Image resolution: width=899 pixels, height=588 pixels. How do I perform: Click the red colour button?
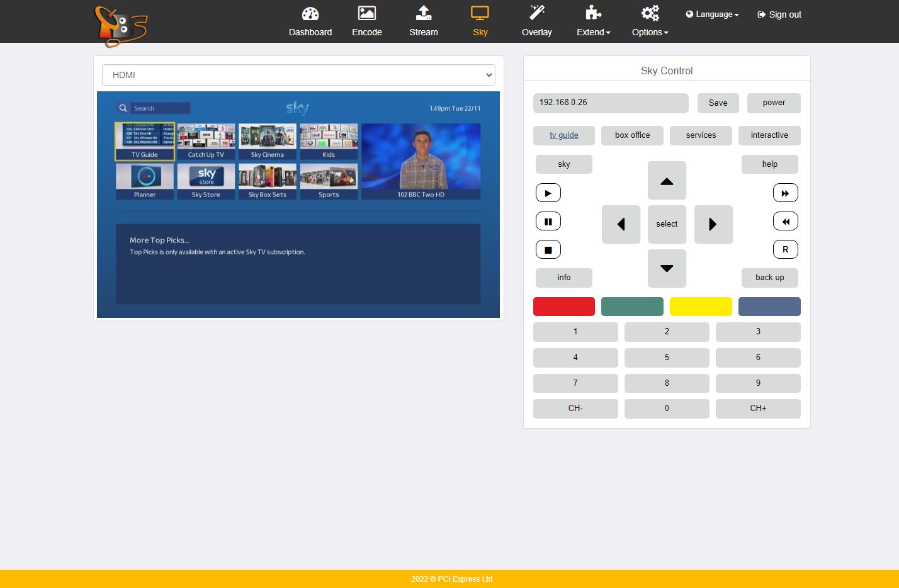click(564, 307)
